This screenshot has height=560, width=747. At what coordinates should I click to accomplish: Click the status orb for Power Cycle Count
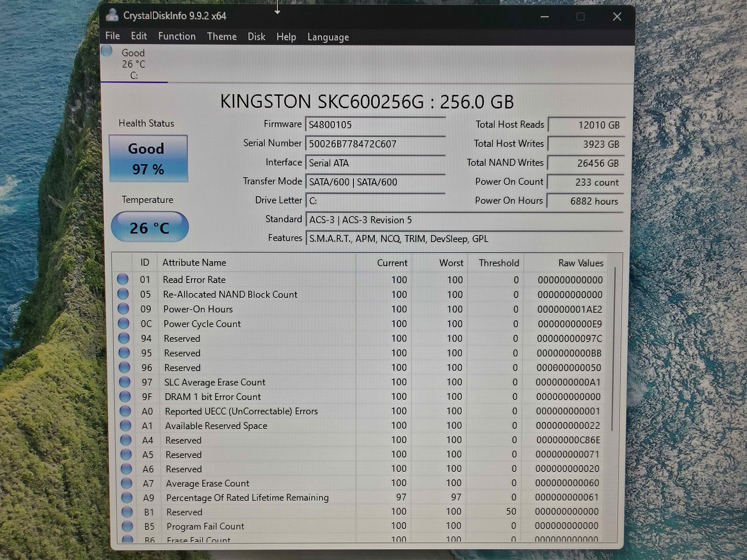124,323
